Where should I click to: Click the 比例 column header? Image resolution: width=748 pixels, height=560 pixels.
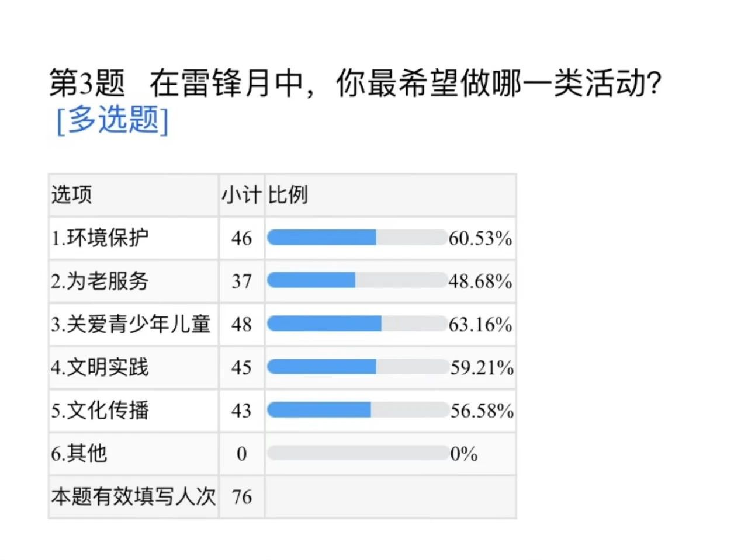point(288,195)
